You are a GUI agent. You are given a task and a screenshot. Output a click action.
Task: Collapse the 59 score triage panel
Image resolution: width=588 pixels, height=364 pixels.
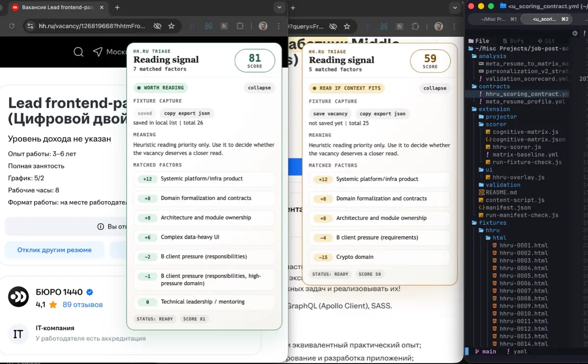(x=435, y=88)
